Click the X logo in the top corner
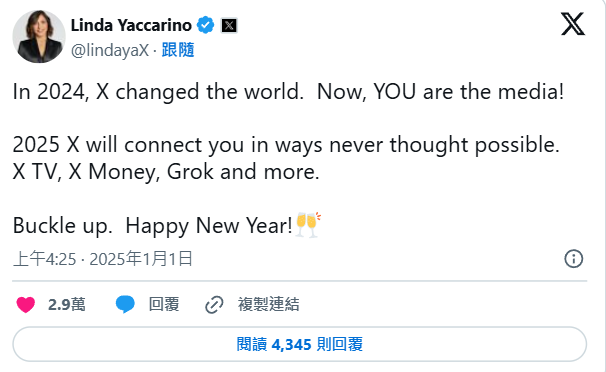The width and height of the screenshot is (606, 372). [573, 24]
